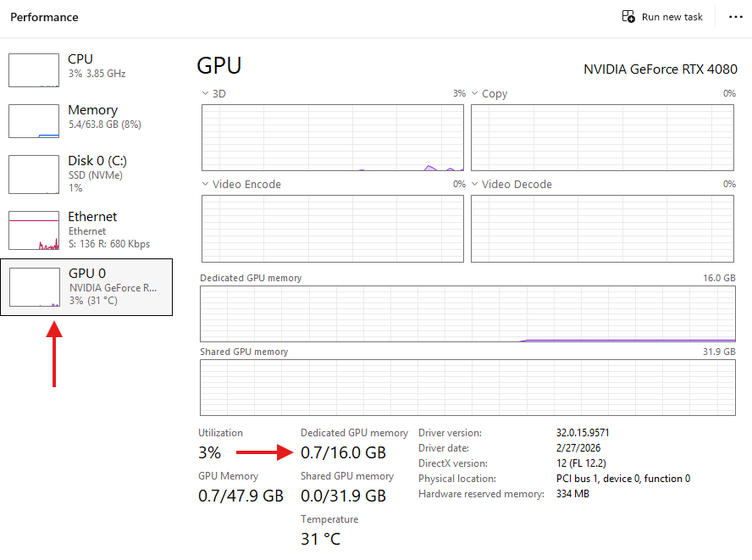
Task: Open the three-dot more options menu
Action: tap(735, 17)
